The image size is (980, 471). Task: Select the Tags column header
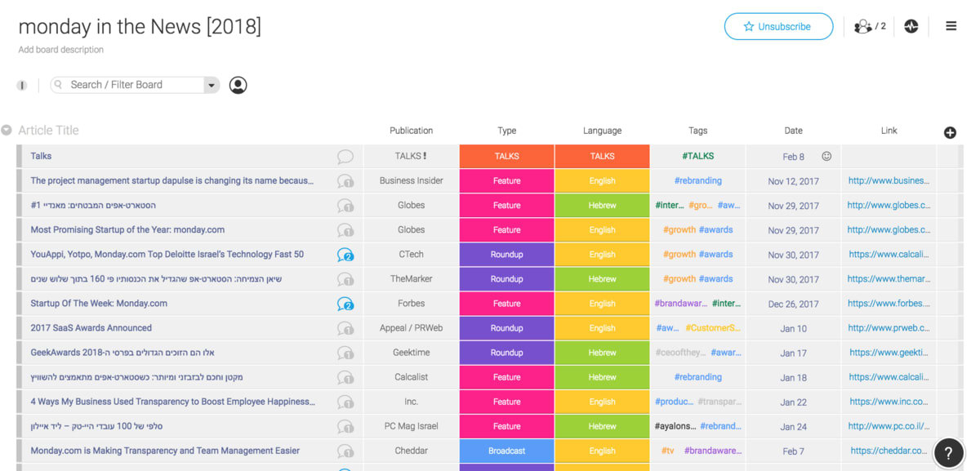coord(697,131)
